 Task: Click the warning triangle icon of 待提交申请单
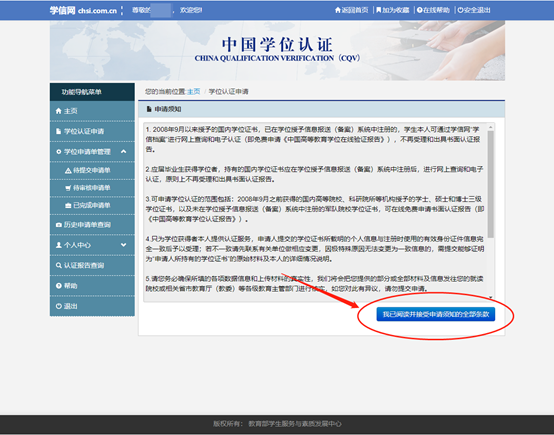pyautogui.click(x=68, y=171)
